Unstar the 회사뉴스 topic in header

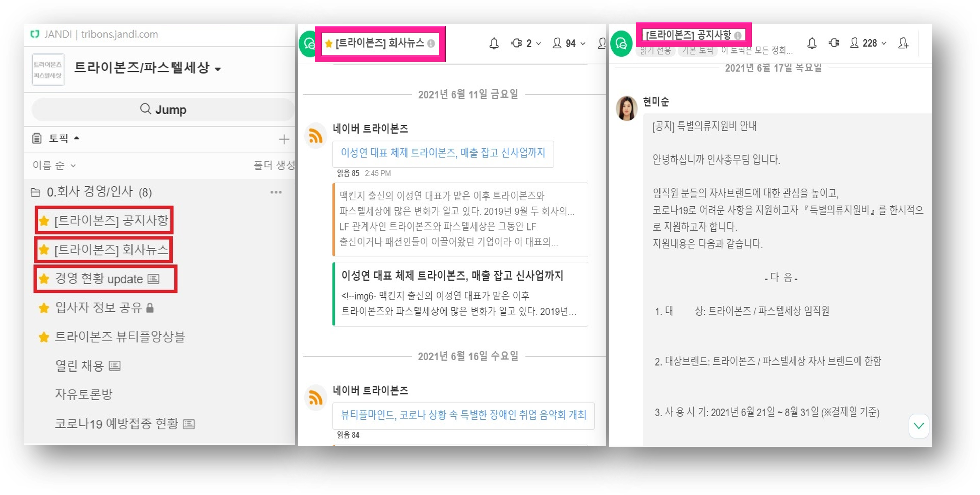(x=329, y=43)
